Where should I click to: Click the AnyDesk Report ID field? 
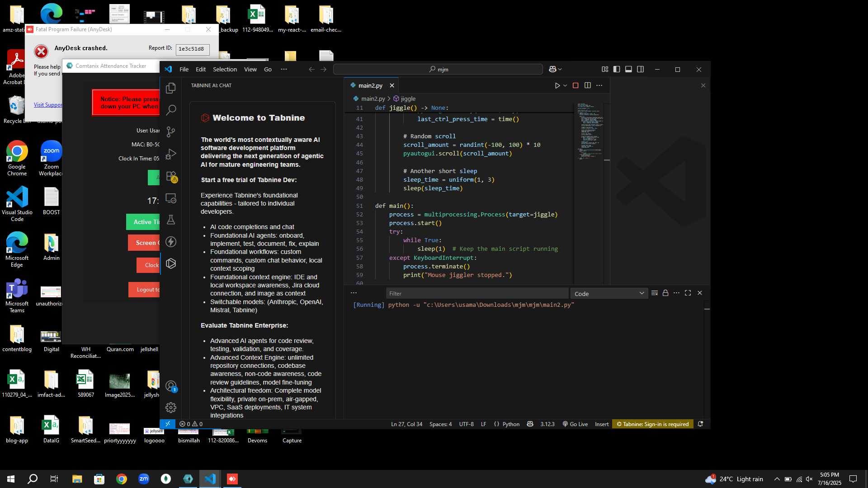192,49
